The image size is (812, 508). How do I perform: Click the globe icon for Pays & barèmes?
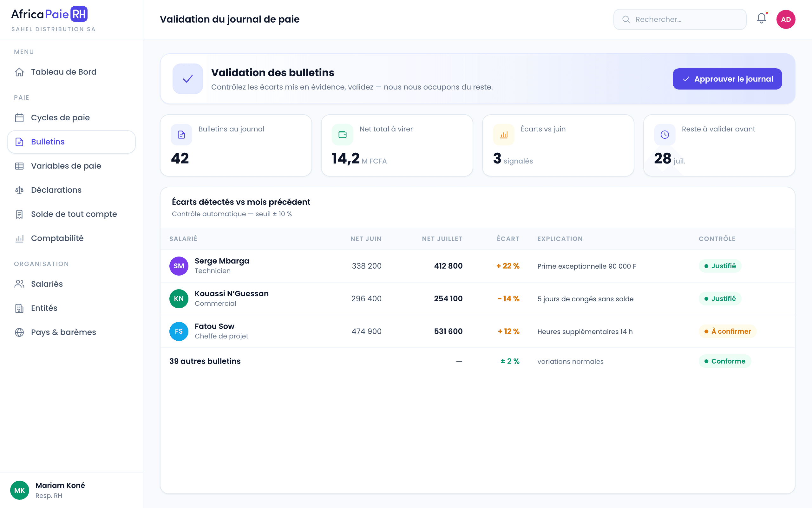(x=19, y=332)
